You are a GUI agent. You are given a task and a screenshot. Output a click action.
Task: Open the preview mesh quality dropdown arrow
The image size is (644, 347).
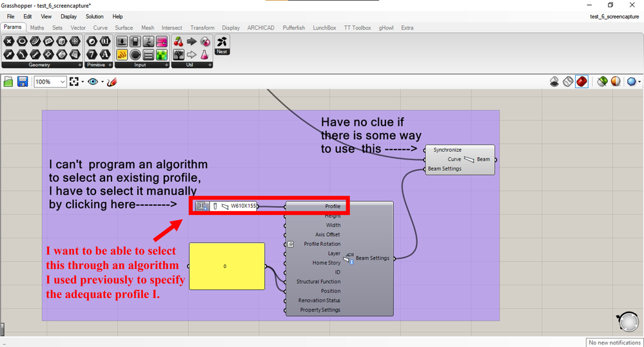click(x=639, y=82)
